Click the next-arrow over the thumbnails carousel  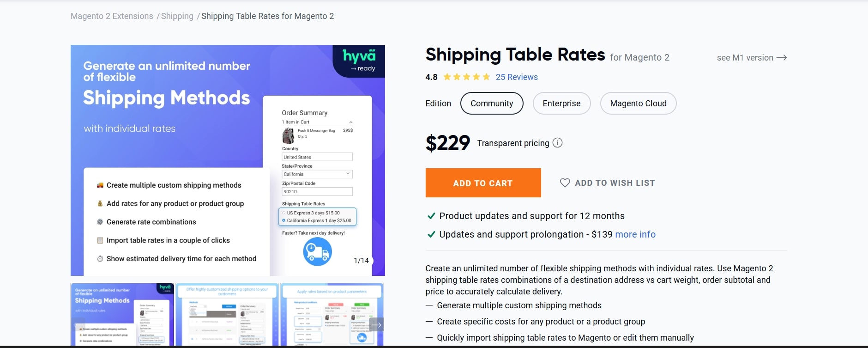pos(376,324)
